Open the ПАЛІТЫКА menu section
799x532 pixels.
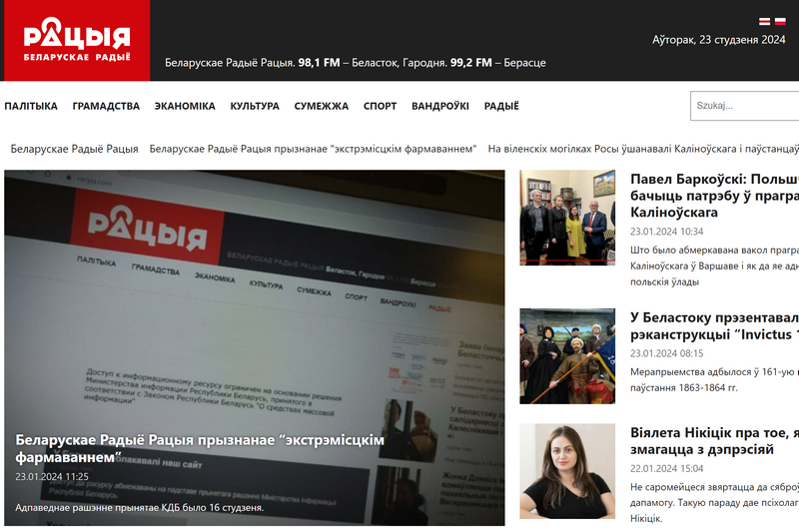pos(31,106)
